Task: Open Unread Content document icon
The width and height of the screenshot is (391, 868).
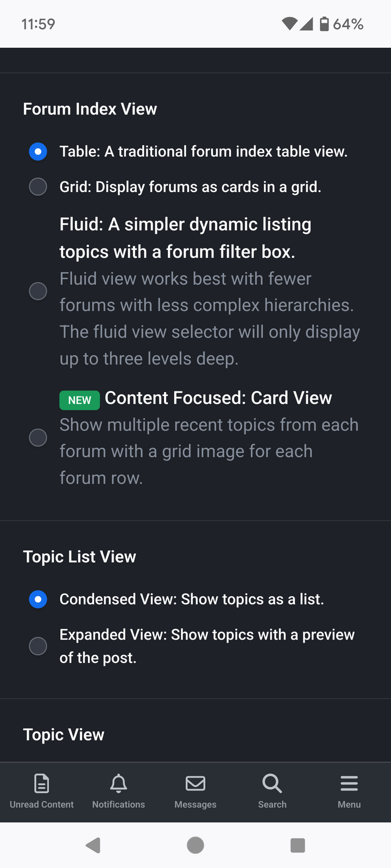Action: (42, 783)
